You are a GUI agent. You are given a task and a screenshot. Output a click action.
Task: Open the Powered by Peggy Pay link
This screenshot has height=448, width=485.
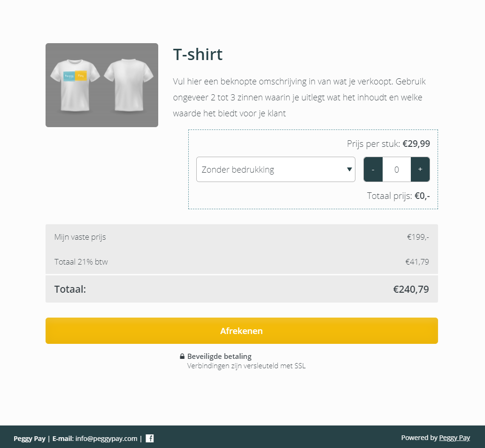point(454,438)
